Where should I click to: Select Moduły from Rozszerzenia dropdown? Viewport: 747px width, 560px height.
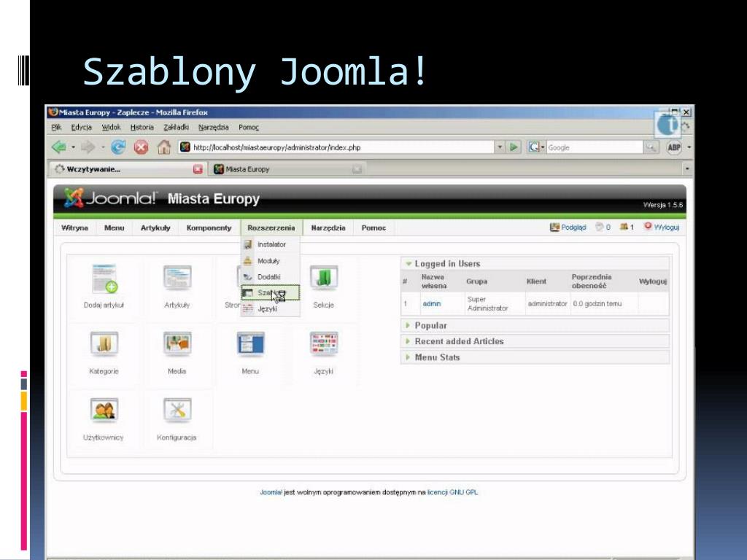point(271,261)
